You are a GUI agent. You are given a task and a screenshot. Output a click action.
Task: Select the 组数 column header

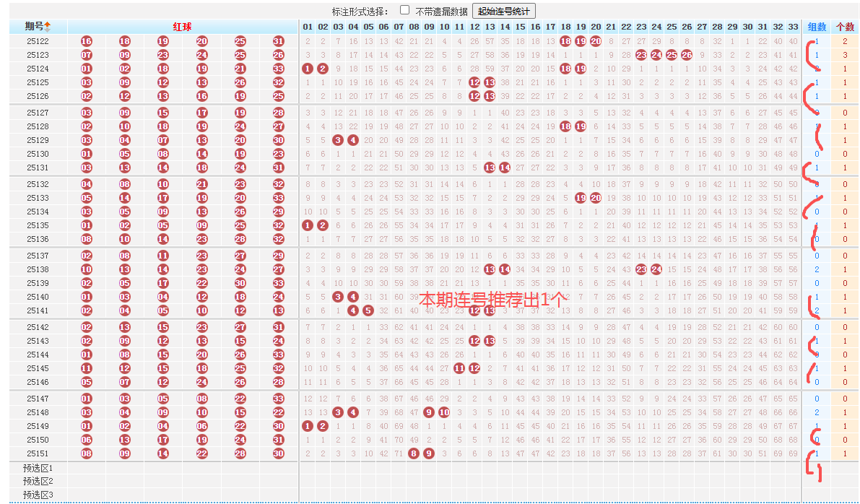point(817,26)
